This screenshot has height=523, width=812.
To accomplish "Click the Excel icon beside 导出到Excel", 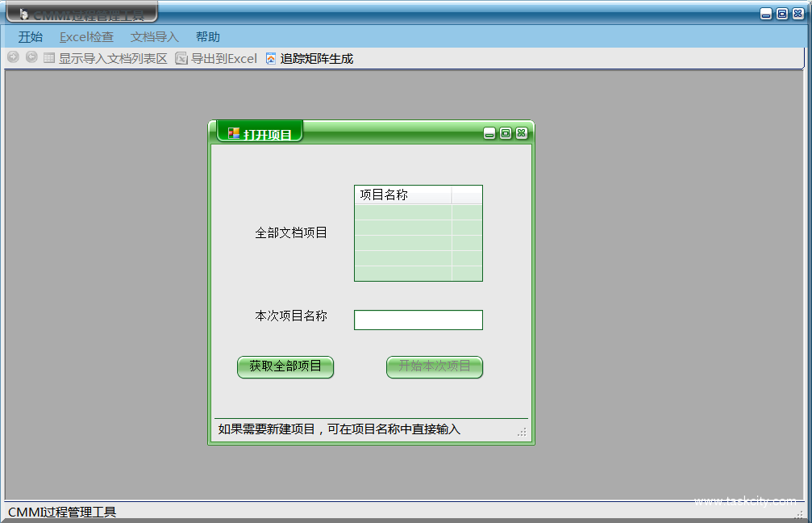I will [x=181, y=57].
